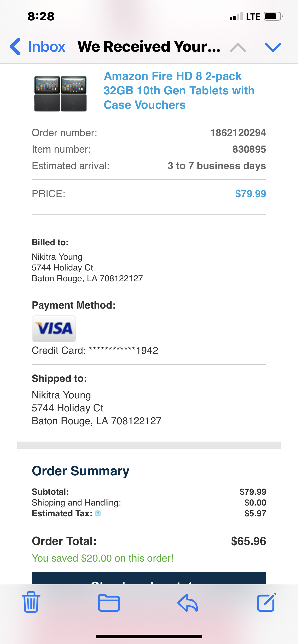Tap the We Received Your subject title
Image resolution: width=298 pixels, height=644 pixels.
[149, 47]
